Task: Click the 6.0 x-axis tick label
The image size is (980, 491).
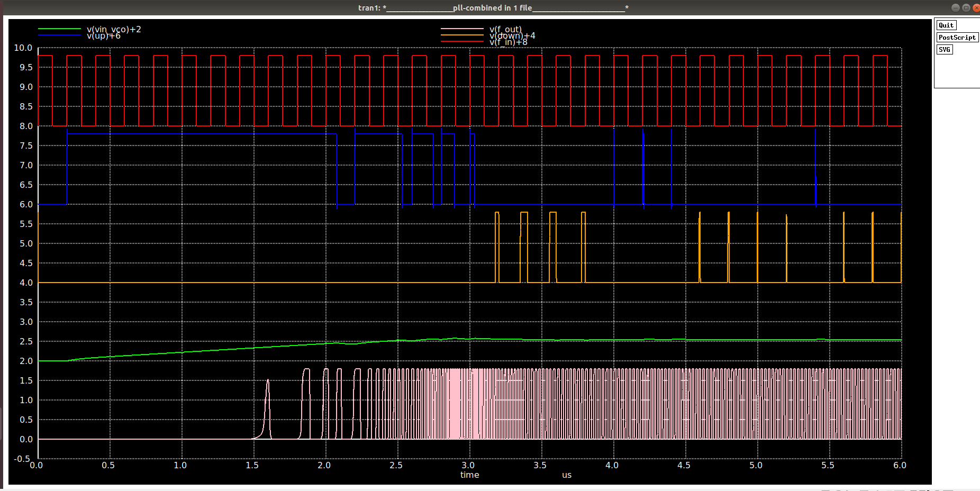Action: (900, 465)
